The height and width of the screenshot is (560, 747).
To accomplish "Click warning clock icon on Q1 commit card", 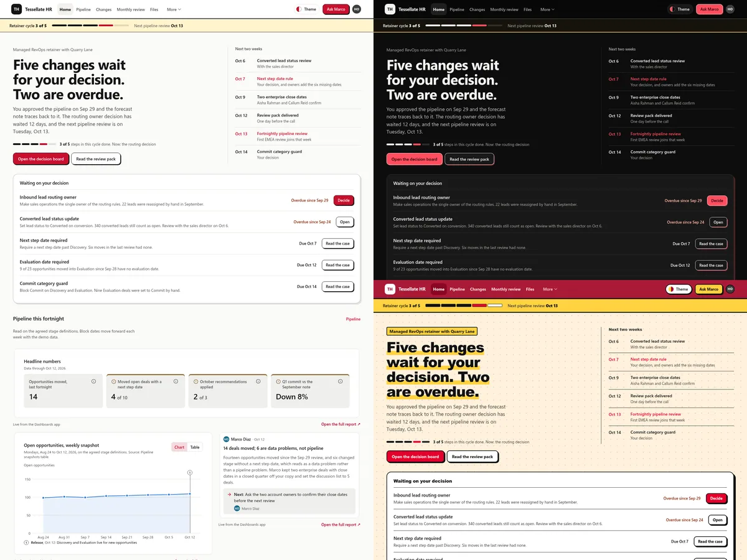I will click(278, 381).
